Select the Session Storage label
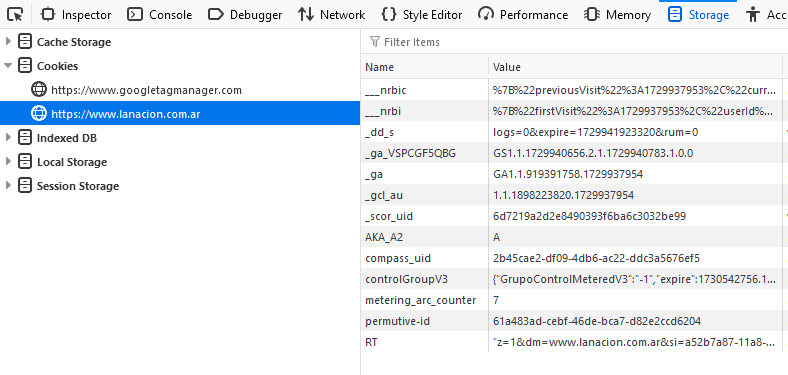 [78, 186]
